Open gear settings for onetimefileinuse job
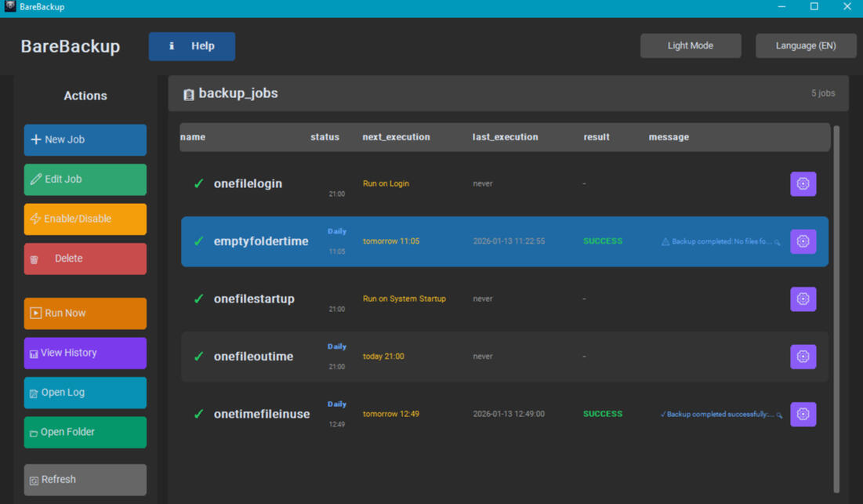This screenshot has width=863, height=504. coord(803,414)
